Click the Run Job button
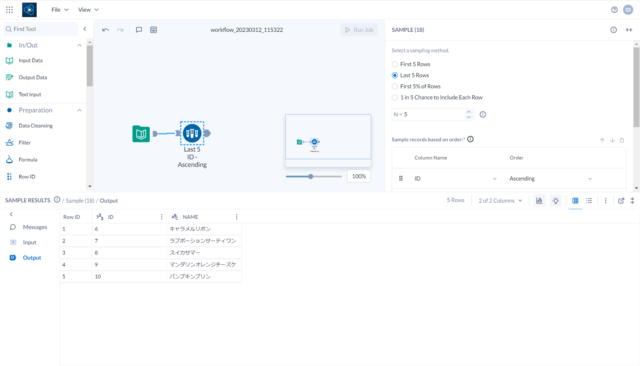 pyautogui.click(x=359, y=30)
